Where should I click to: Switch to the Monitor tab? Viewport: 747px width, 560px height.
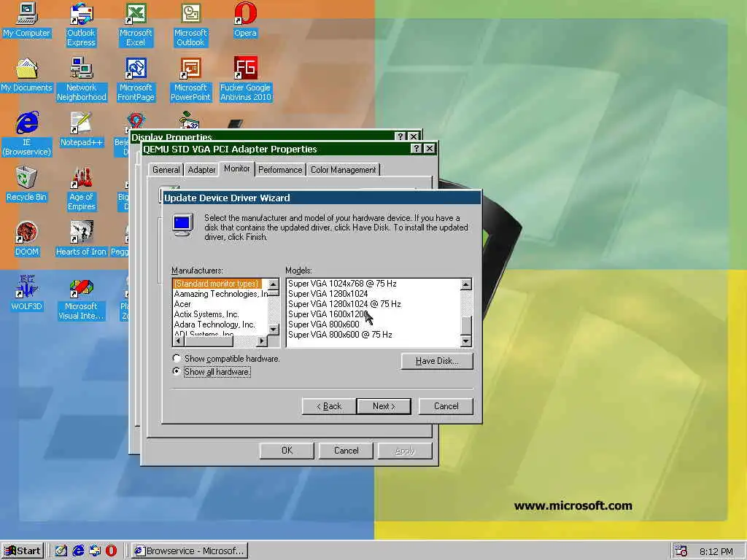pyautogui.click(x=237, y=168)
